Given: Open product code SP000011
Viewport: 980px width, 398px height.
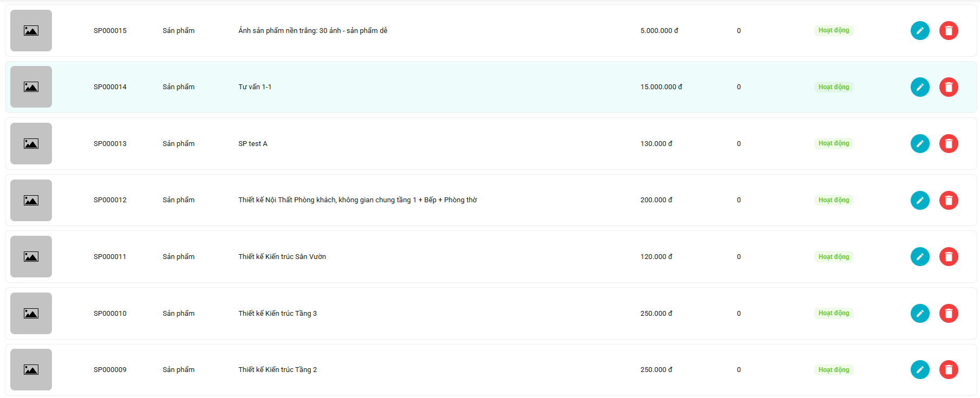Looking at the screenshot, I should click(x=110, y=257).
